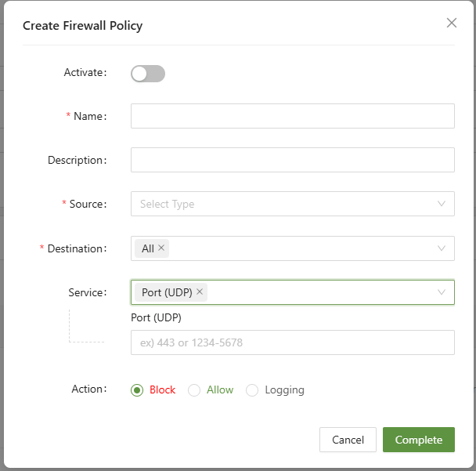Close the Create Firewall Policy dialog

tap(451, 23)
